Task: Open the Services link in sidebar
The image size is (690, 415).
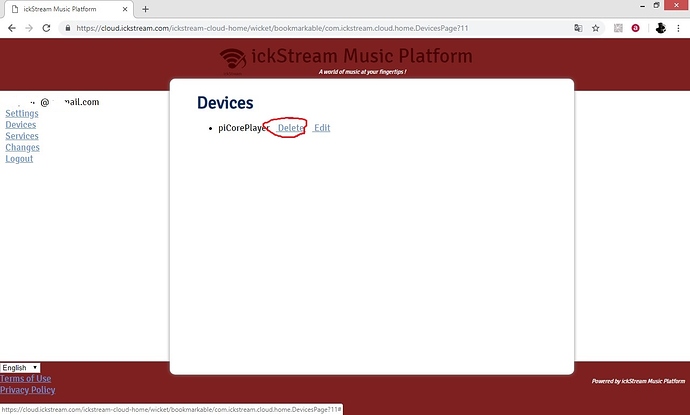Action: point(22,136)
